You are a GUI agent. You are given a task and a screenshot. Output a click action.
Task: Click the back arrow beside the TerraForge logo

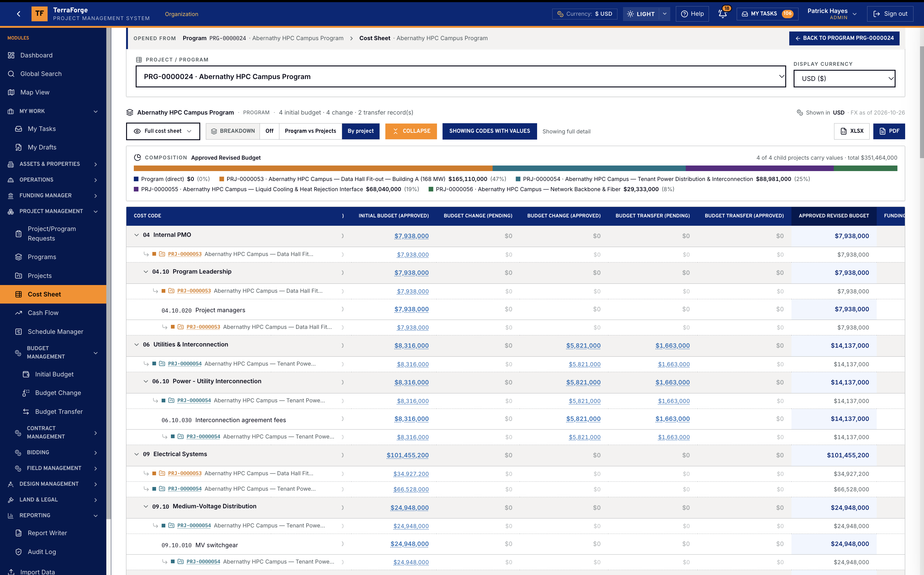click(x=19, y=14)
